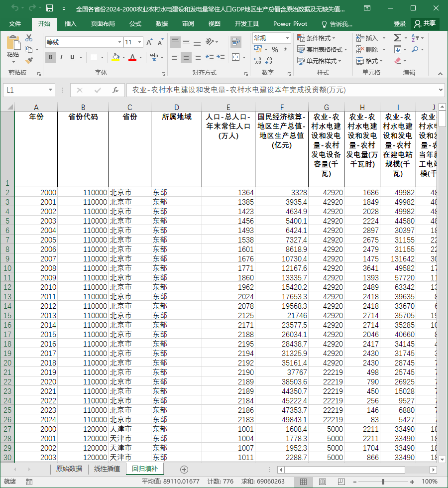Open the font size dropdown
The image size is (448, 488).
[x=139, y=42]
